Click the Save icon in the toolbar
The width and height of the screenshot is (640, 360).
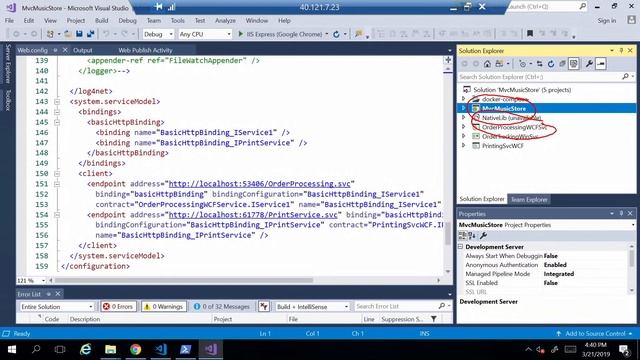pyautogui.click(x=80, y=34)
